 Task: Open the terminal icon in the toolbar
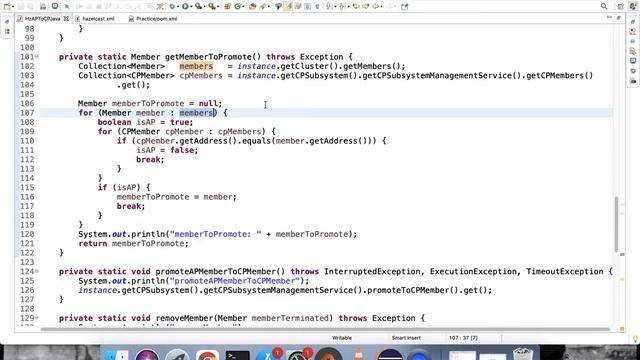[x=55, y=6]
